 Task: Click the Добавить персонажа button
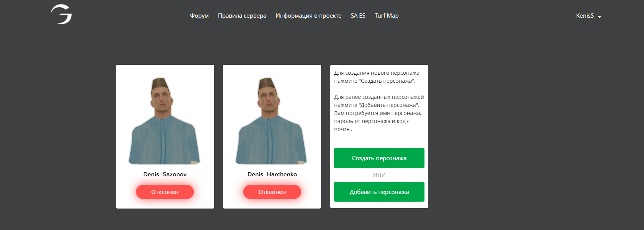[x=379, y=192]
